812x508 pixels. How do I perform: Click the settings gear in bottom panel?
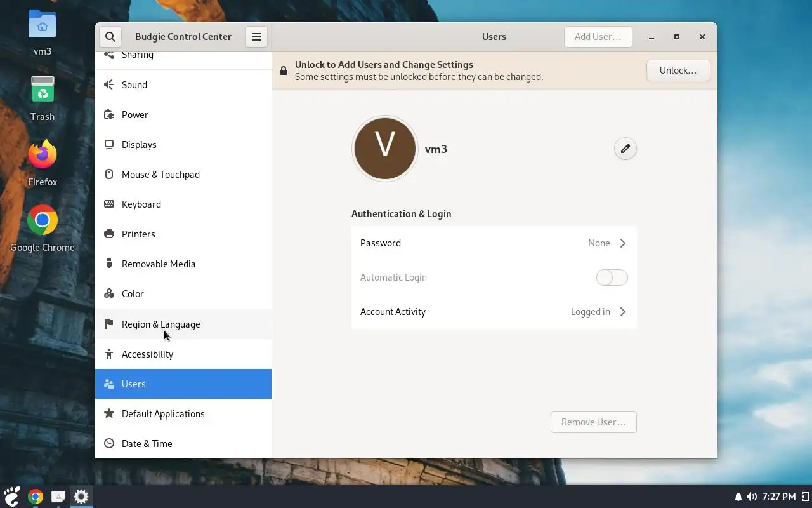pyautogui.click(x=81, y=497)
